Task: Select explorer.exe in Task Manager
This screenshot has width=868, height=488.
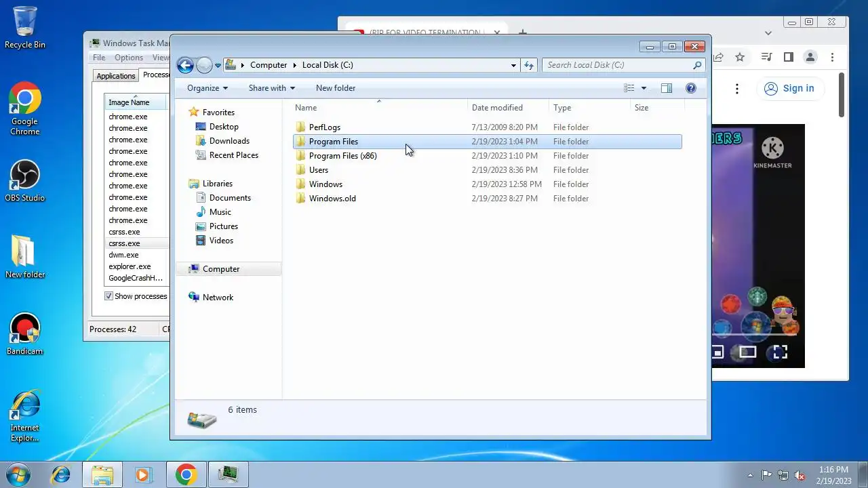Action: click(x=130, y=266)
